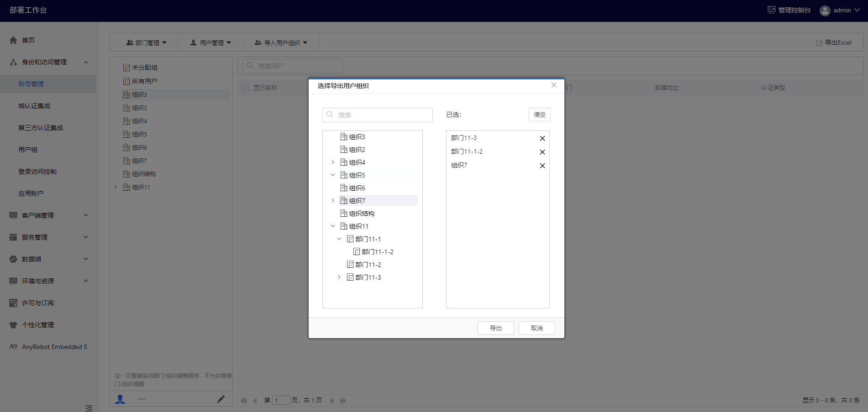Expand 组织4 in dialog tree
Screen dimensions: 868x412
click(333, 162)
